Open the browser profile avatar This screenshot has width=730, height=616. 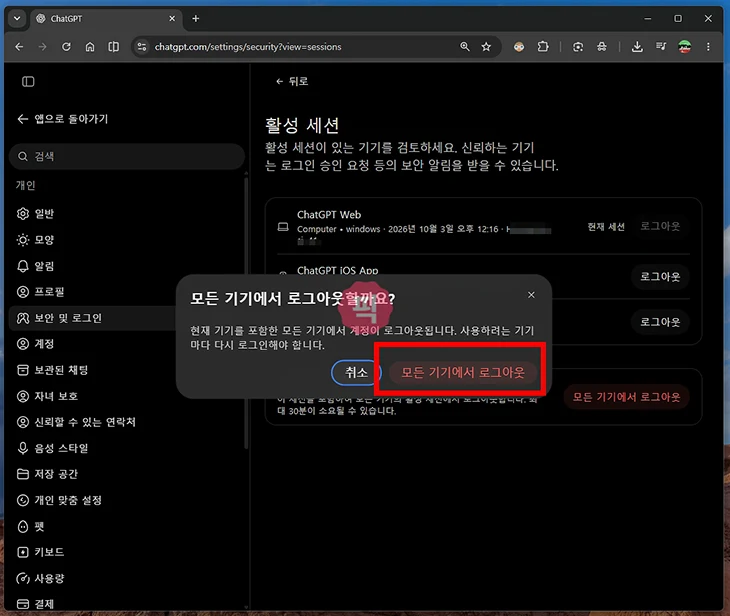click(684, 47)
